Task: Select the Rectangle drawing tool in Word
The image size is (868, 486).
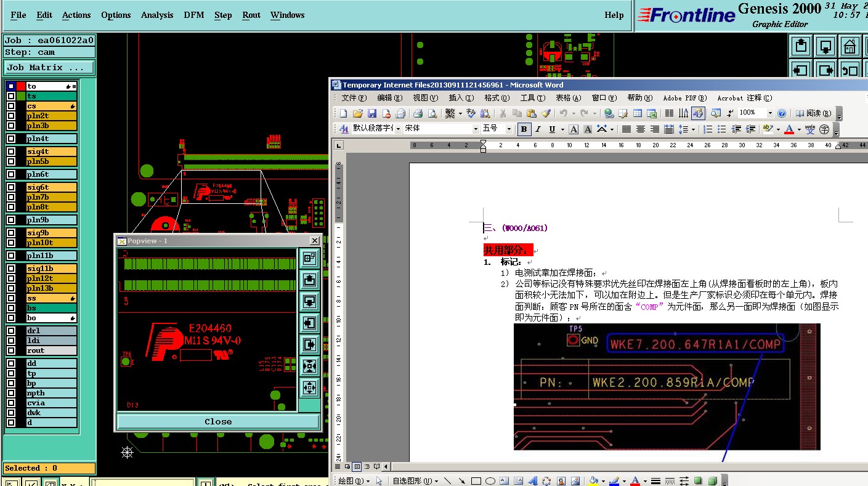Action: click(476, 481)
